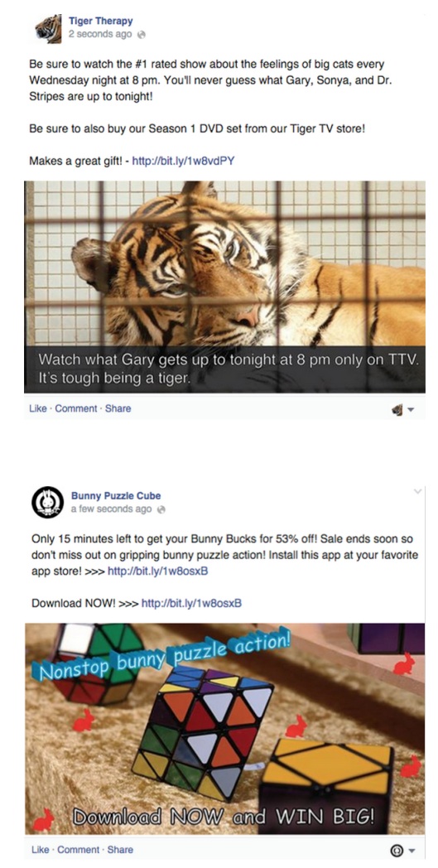Open the bit.ly link after 'app store! >>>'

158,571
